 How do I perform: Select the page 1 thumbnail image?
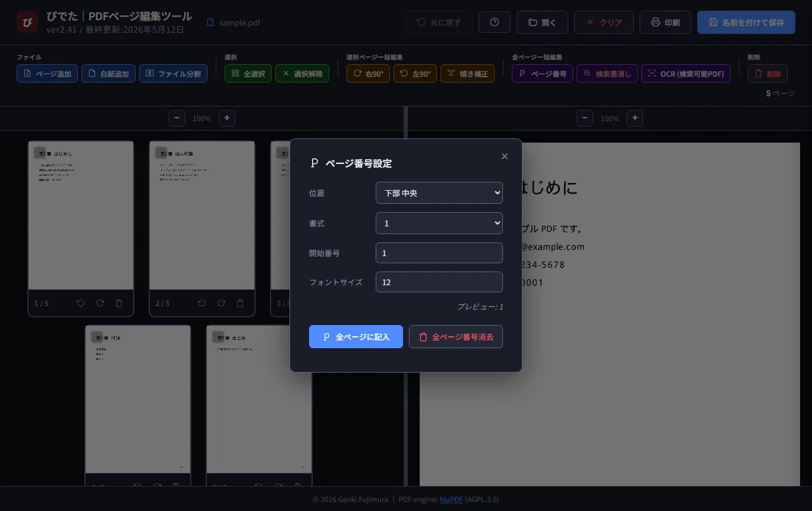(x=81, y=215)
